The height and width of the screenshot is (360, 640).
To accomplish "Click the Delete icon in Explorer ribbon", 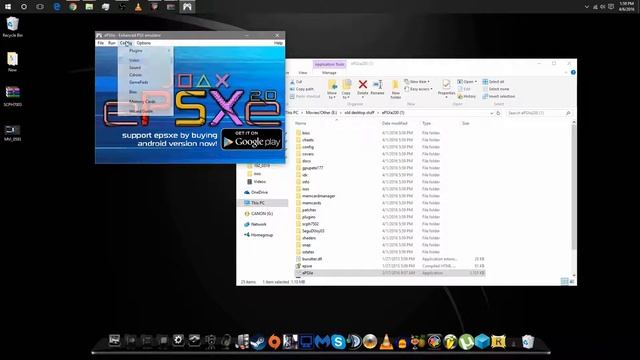I will click(x=362, y=88).
